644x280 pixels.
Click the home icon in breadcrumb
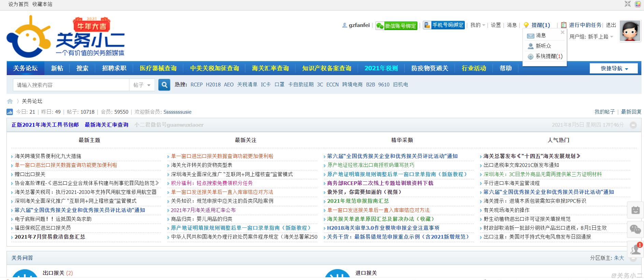click(10, 101)
